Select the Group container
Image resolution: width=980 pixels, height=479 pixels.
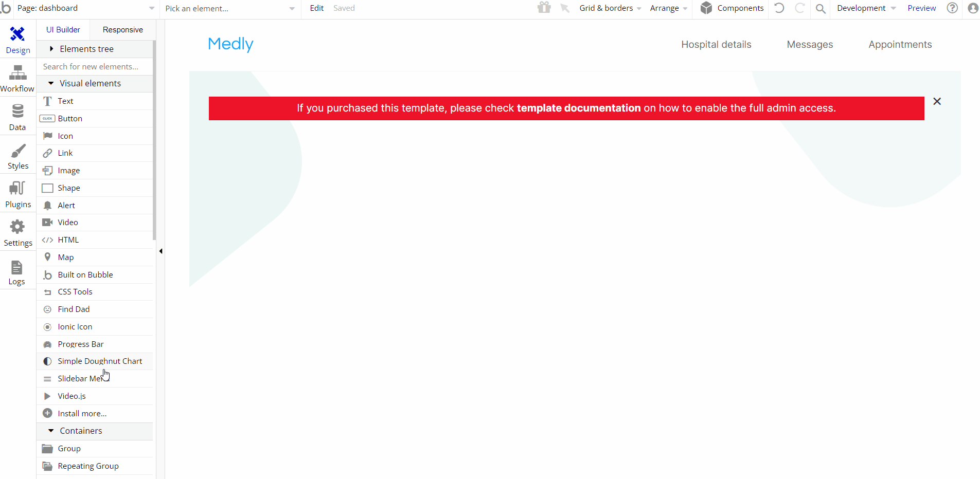coord(95,449)
